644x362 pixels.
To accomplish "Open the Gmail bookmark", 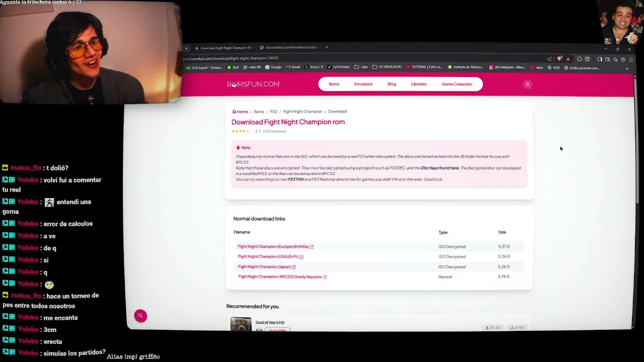I will [293, 67].
